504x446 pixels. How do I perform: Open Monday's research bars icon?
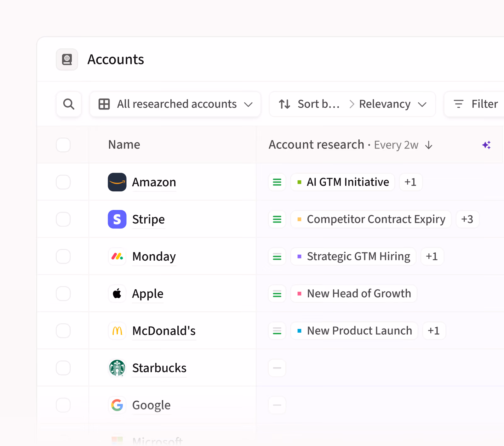(277, 256)
